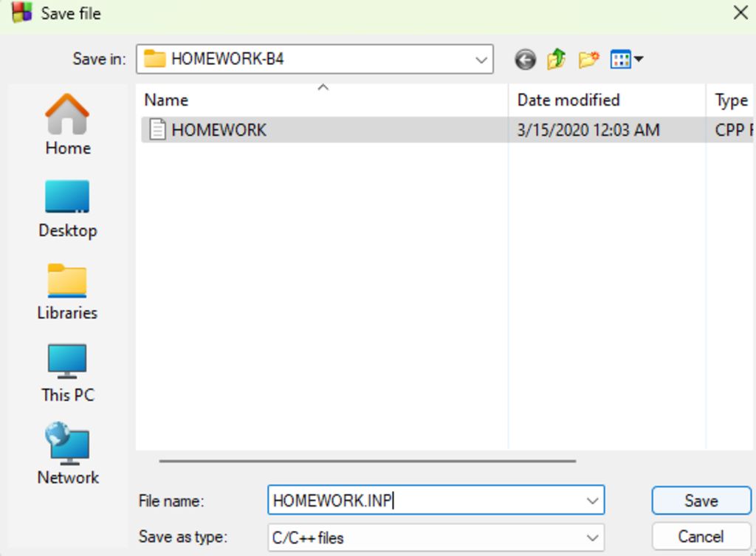Open Home in the places sidebar

tap(67, 124)
